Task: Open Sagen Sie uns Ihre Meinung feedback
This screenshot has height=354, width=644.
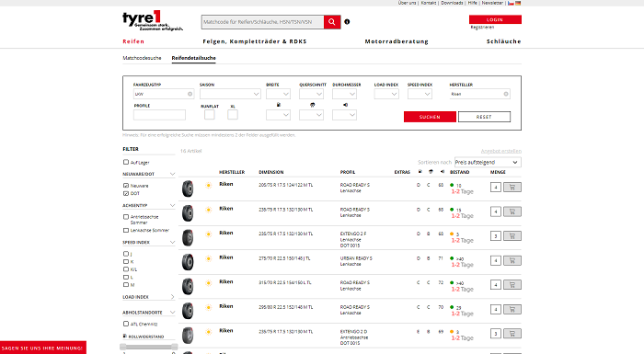Action: 43,348
